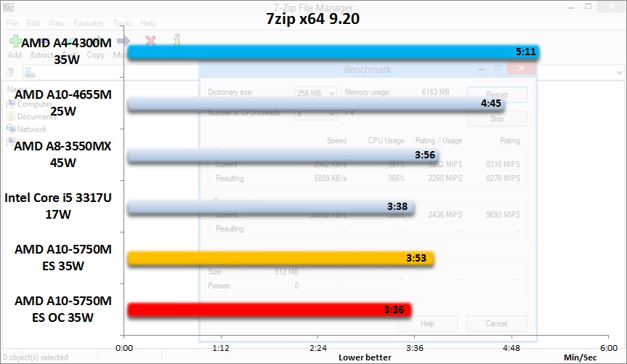627x364 pixels.
Task: Click the red Delete X toolbar icon
Action: coord(150,41)
